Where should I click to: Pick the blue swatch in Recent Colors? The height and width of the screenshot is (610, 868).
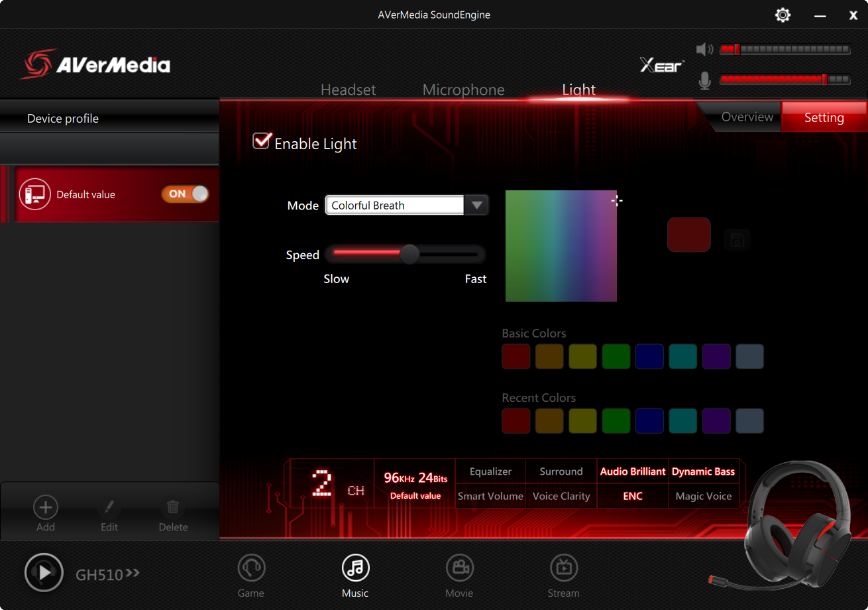pyautogui.click(x=649, y=421)
